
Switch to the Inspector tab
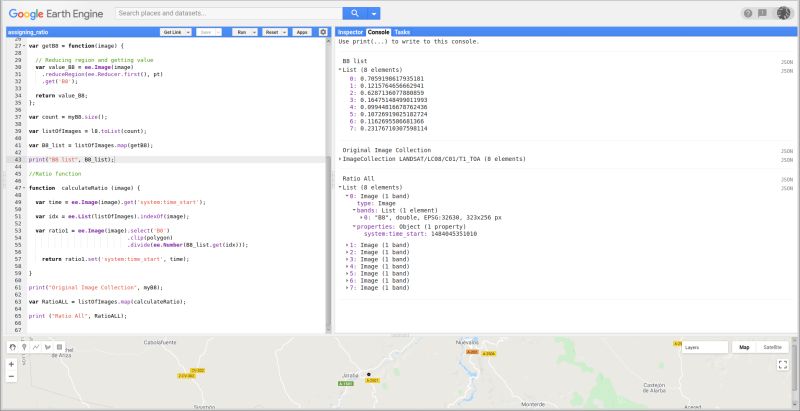pos(350,32)
